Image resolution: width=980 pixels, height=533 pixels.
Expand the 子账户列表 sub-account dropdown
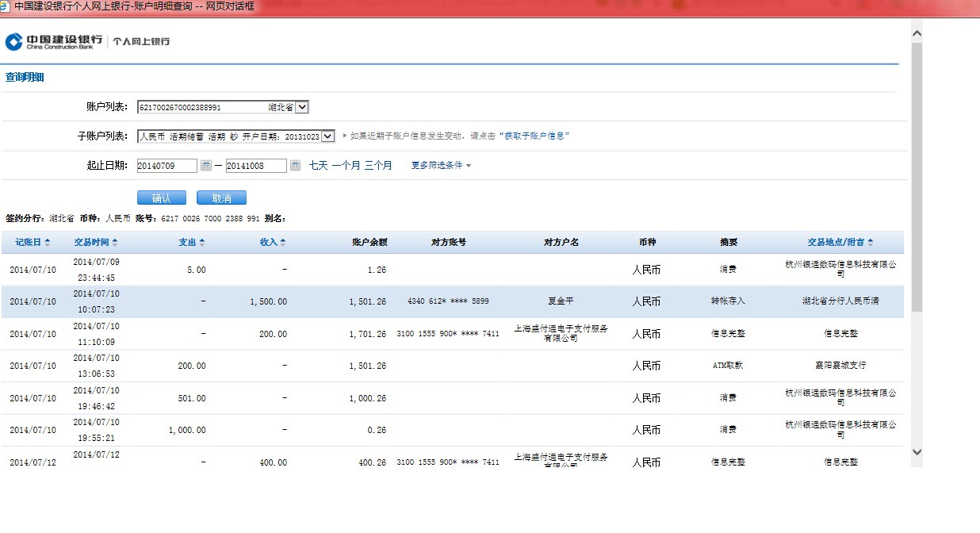pyautogui.click(x=328, y=136)
